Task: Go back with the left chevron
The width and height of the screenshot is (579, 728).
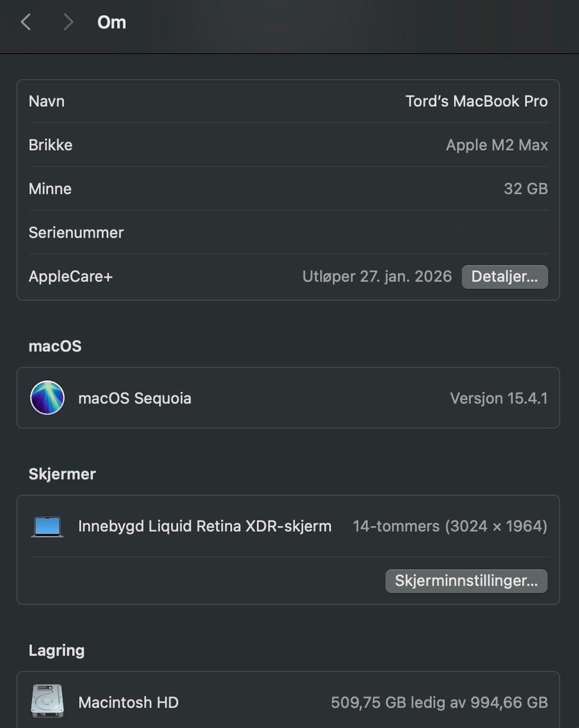Action: [x=25, y=22]
